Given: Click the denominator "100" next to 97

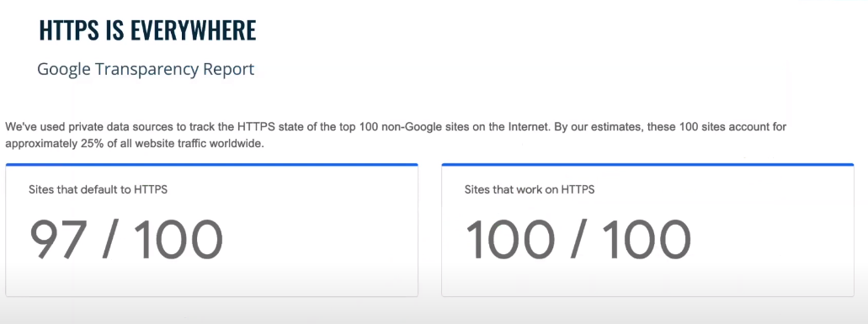Looking at the screenshot, I should tap(178, 240).
